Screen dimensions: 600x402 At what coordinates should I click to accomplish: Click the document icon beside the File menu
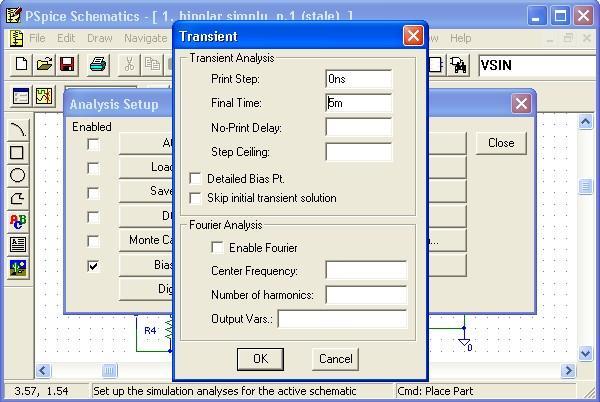[x=16, y=38]
